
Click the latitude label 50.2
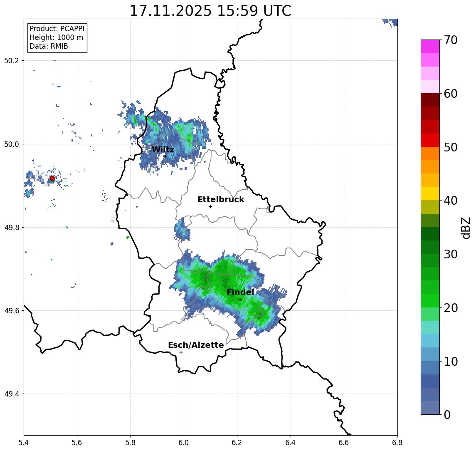[x=12, y=60]
